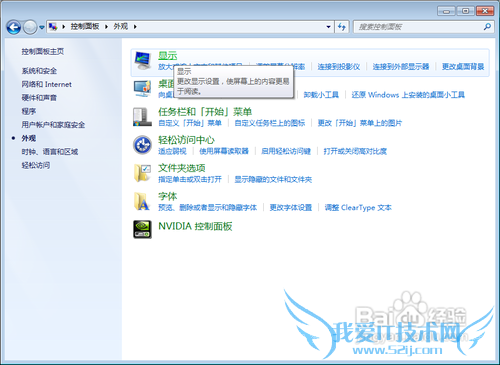This screenshot has height=365, width=500.
Task: Open the address bar history dropdown arrow
Action: pyautogui.click(x=328, y=27)
